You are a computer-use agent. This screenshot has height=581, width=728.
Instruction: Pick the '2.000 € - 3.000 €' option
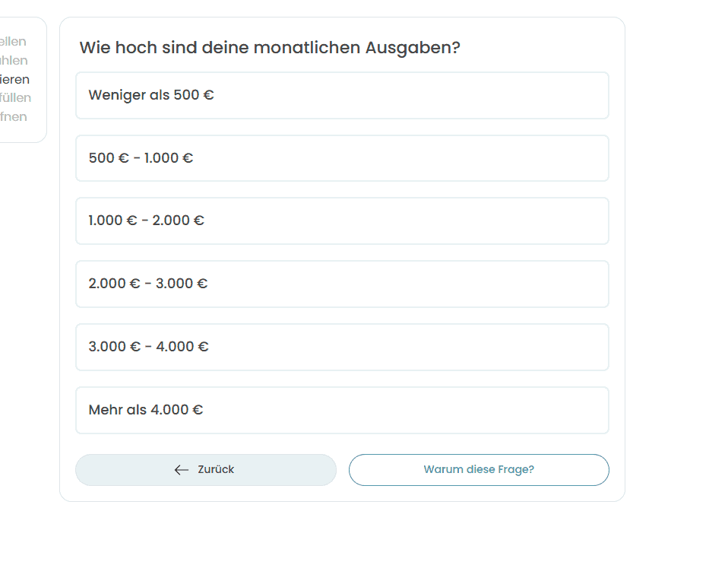pyautogui.click(x=342, y=284)
